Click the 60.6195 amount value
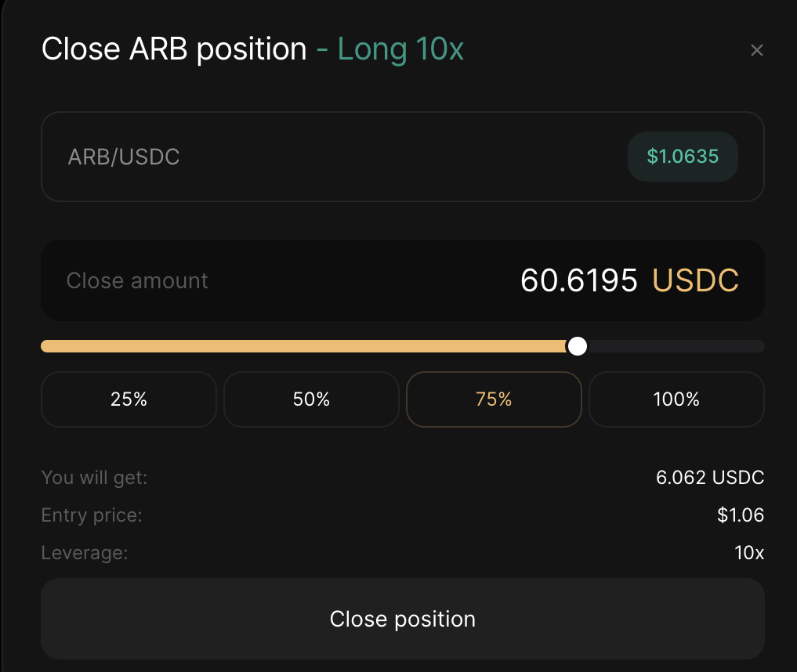Viewport: 797px width, 672px height. pos(579,280)
